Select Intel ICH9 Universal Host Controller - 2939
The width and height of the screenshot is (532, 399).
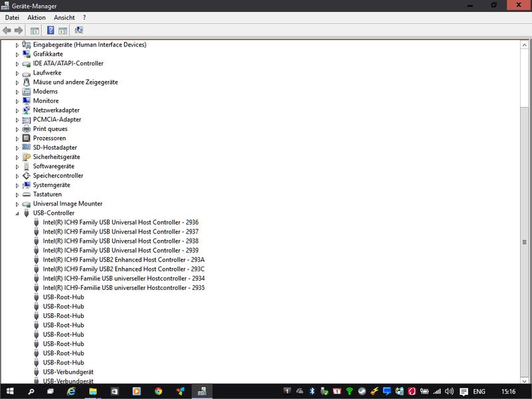point(120,251)
